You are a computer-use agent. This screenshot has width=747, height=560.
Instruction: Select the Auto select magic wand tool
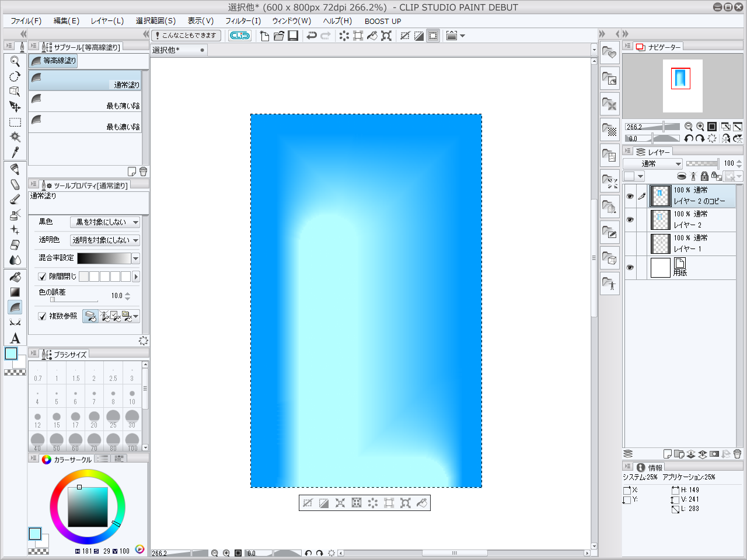[15, 137]
